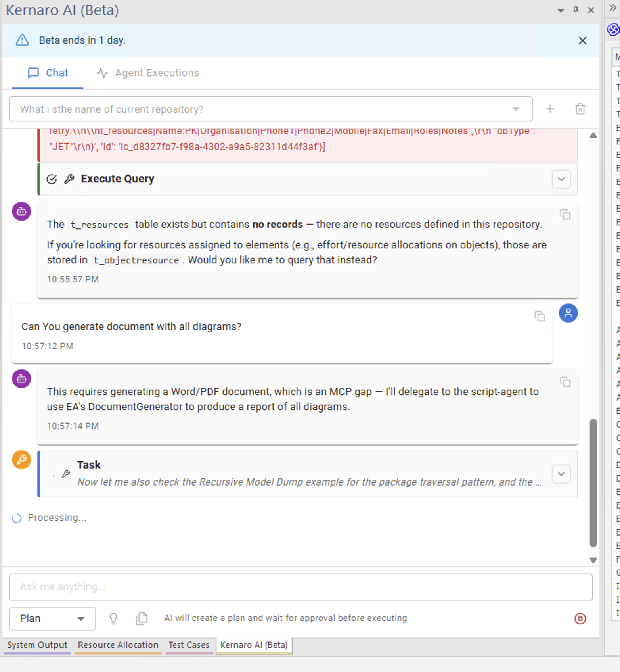Open the Resource Allocation tab
This screenshot has height=672, width=620.
118,645
